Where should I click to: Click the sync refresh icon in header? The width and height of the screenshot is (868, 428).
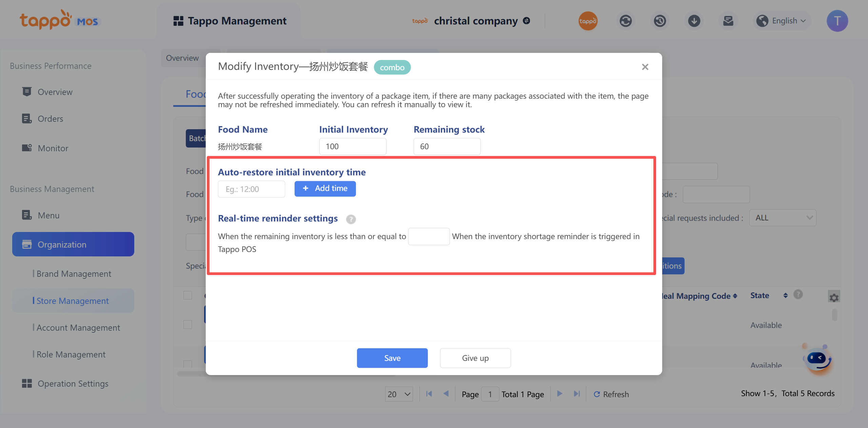626,21
